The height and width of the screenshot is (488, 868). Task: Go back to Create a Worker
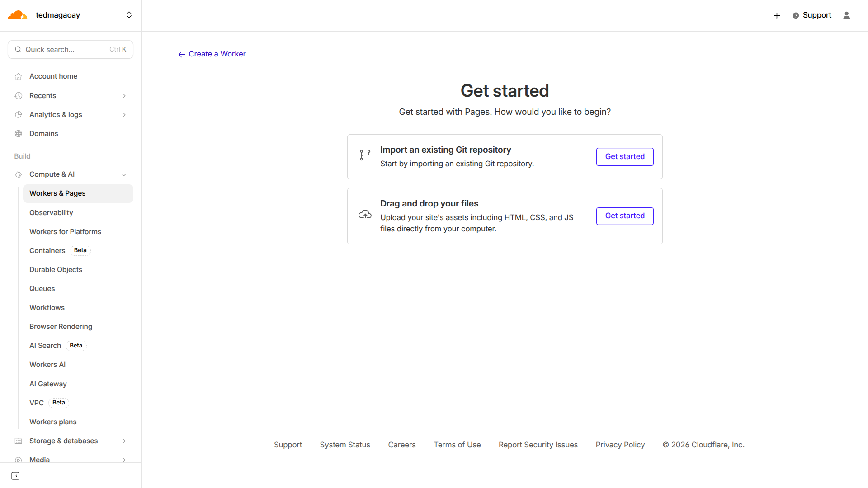(212, 54)
